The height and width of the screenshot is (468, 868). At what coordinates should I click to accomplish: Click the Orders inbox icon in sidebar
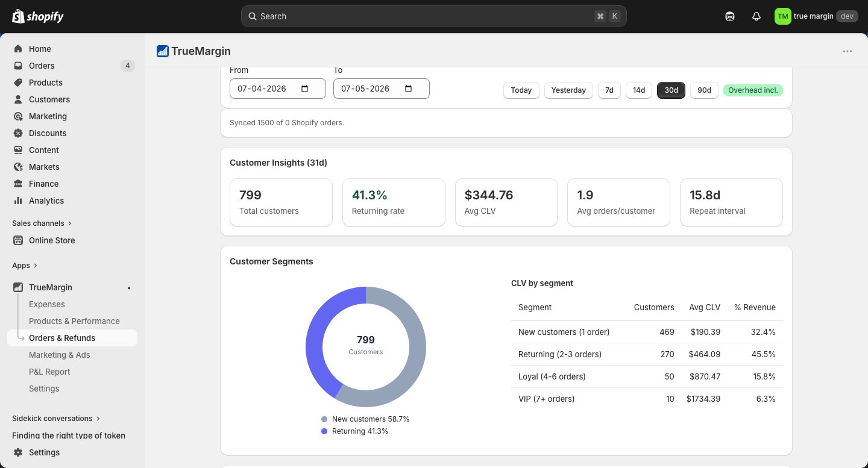[18, 66]
